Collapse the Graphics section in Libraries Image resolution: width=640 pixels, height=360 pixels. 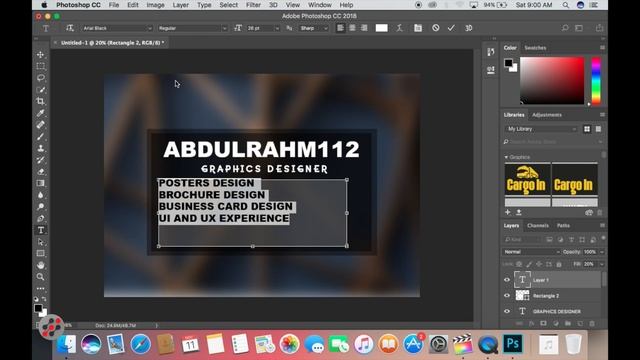[506, 157]
